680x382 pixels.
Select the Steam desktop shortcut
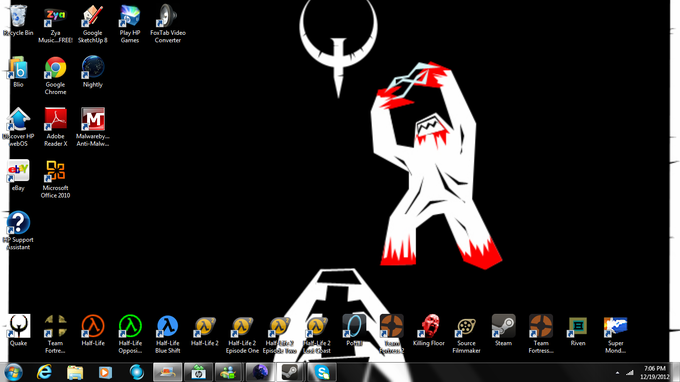coord(503,330)
